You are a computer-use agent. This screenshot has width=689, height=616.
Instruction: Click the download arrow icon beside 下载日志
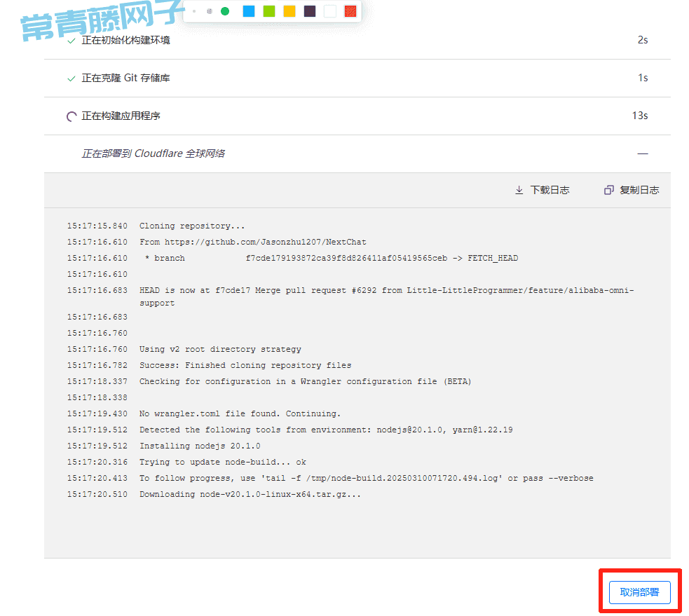[x=519, y=190]
